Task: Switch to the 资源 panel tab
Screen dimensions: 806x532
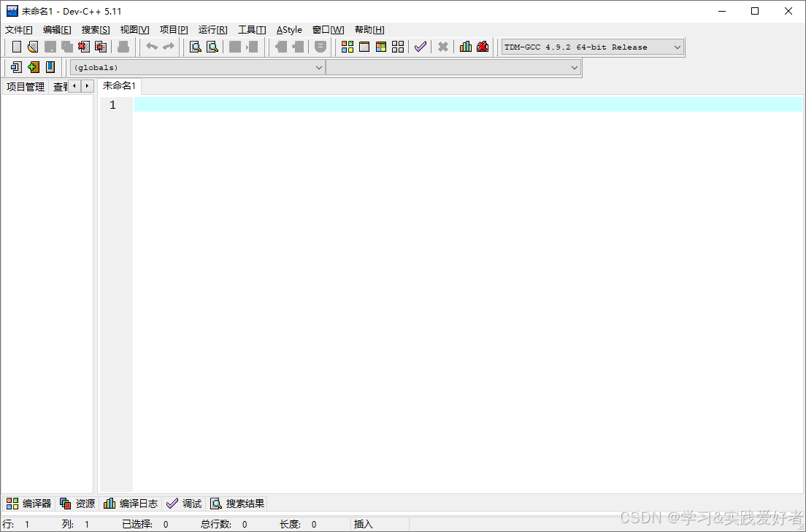Action: click(77, 503)
